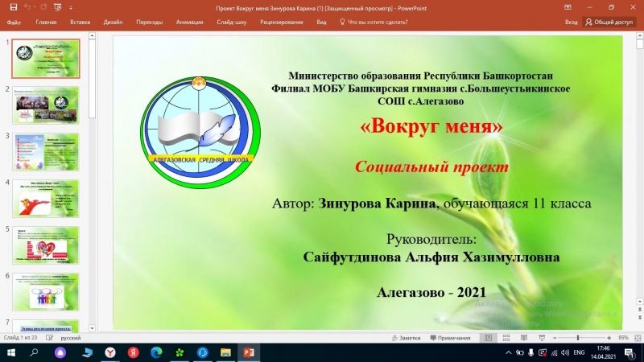Switch to the Вид ribbon tab
The image size is (644, 362).
[x=321, y=23]
